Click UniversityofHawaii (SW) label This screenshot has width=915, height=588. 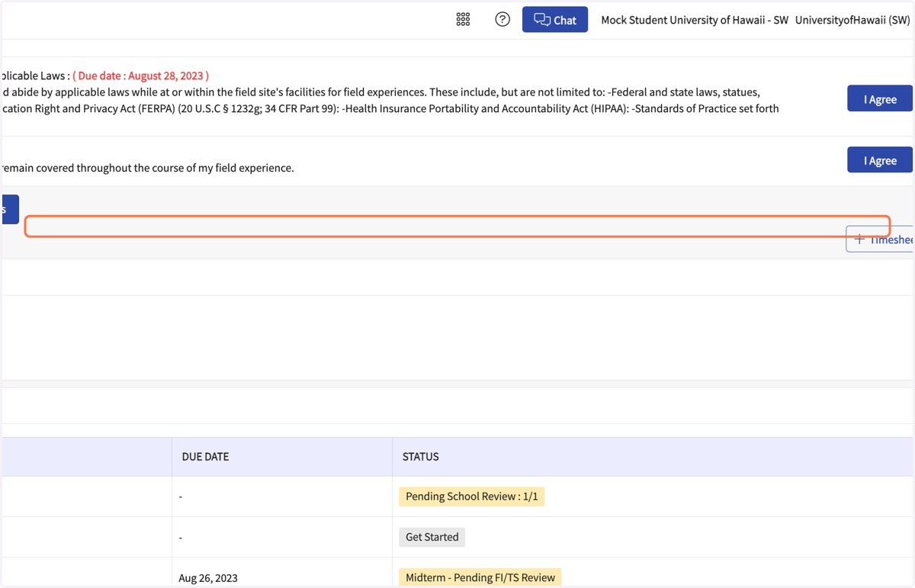coord(852,20)
